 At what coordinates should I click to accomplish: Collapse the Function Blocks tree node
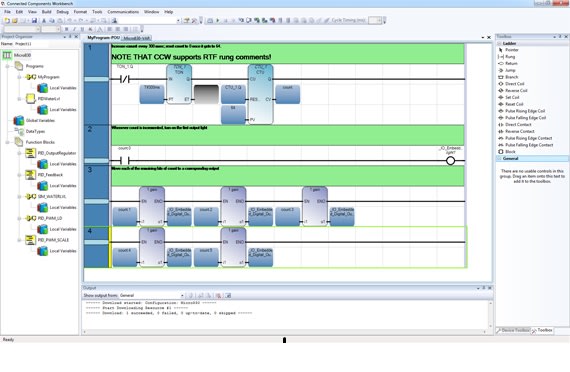[x=7, y=142]
